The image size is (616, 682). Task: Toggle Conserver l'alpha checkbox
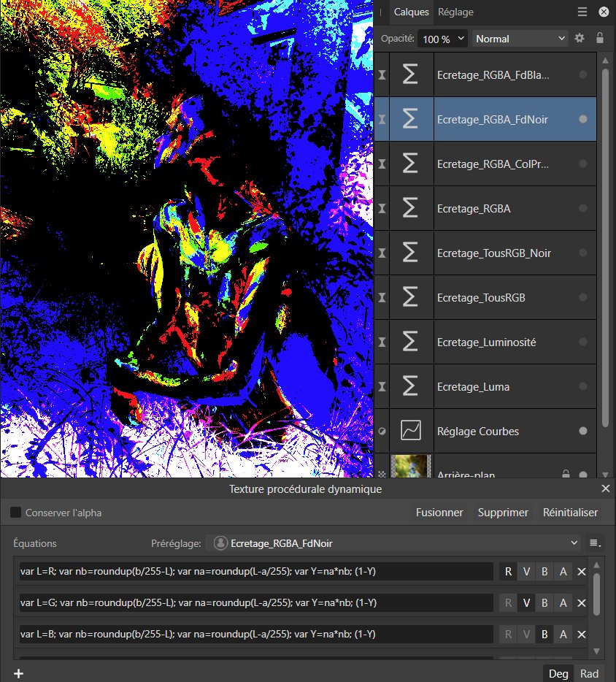coord(15,513)
